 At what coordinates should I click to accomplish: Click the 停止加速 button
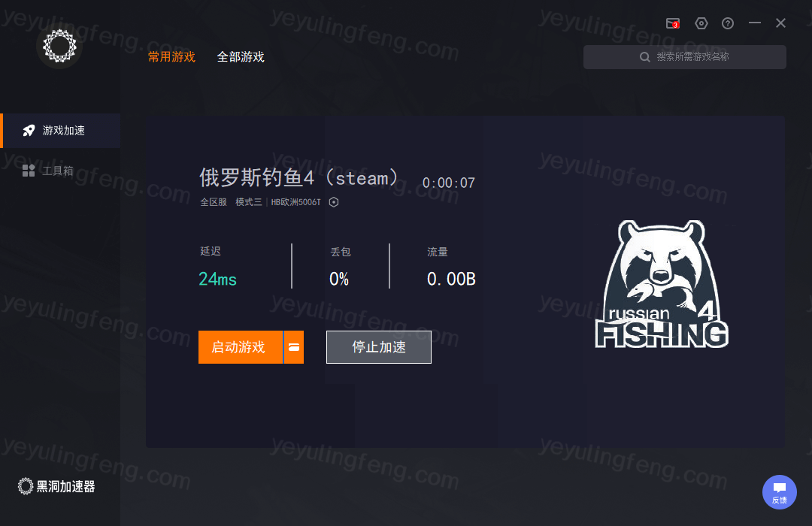(378, 347)
